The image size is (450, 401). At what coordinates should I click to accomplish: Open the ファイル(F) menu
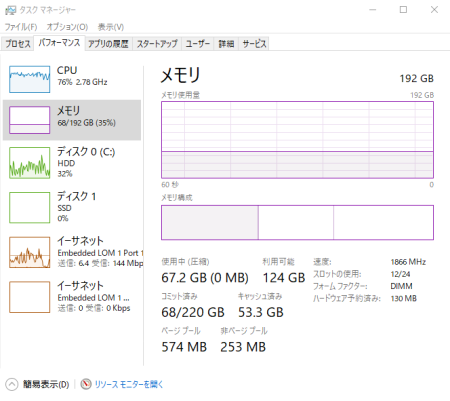point(21,27)
